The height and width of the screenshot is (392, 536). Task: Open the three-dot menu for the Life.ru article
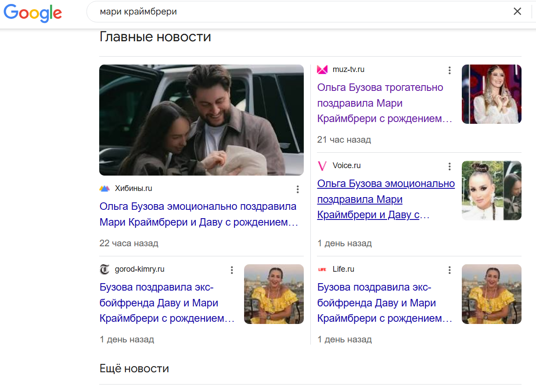450,270
